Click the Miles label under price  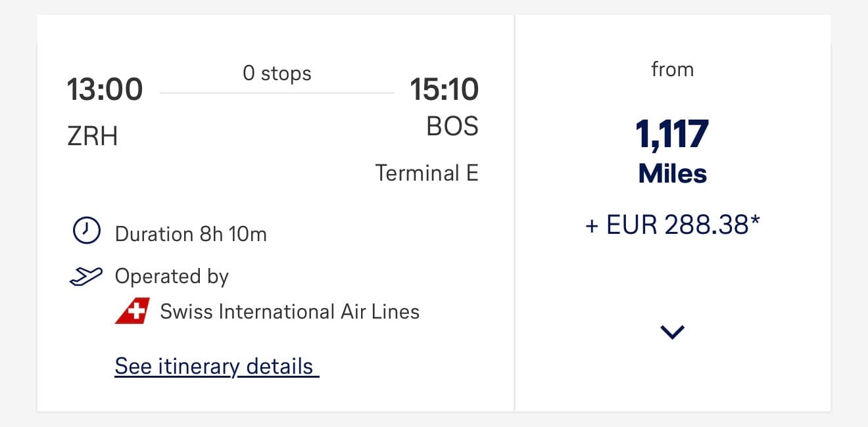[672, 173]
